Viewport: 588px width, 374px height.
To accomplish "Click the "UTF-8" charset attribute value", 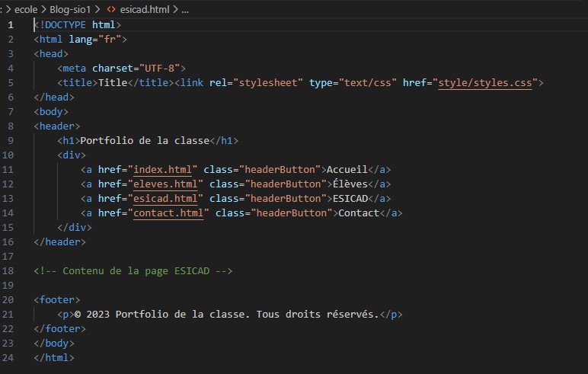I will coord(160,68).
